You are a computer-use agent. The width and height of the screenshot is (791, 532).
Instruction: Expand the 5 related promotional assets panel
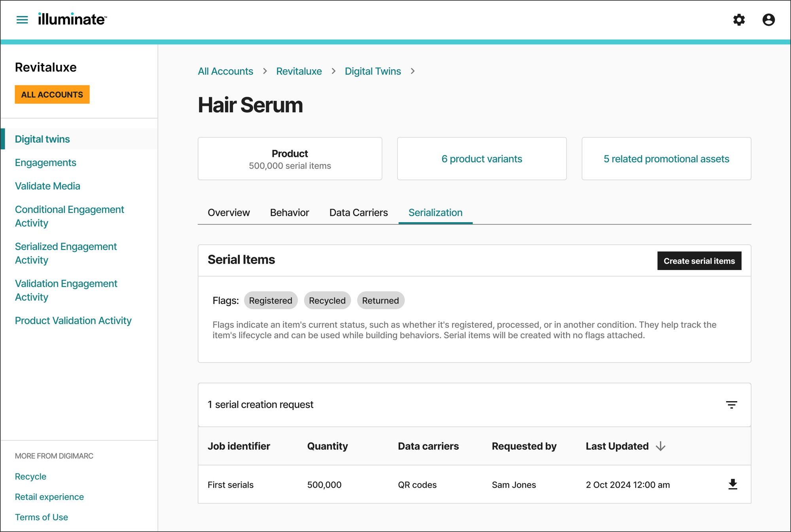pyautogui.click(x=666, y=158)
